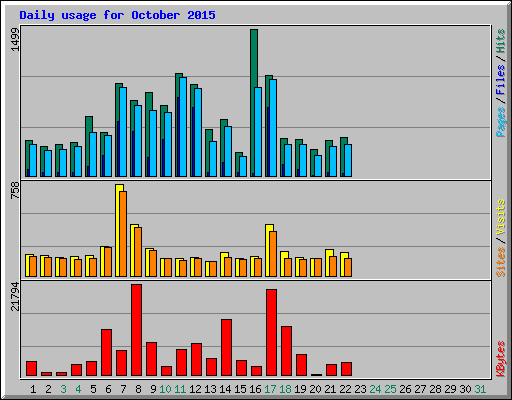Click green day 24 label on x-axis
The image size is (512, 400).
pos(375,389)
